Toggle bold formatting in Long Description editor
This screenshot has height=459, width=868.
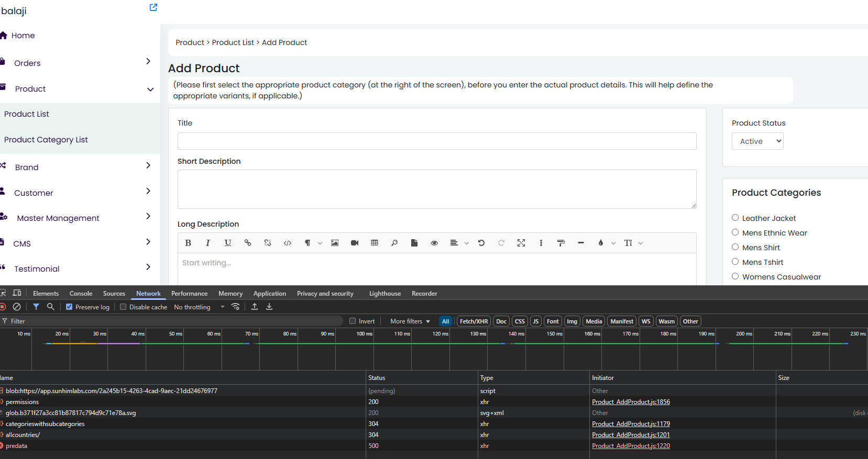tap(188, 243)
